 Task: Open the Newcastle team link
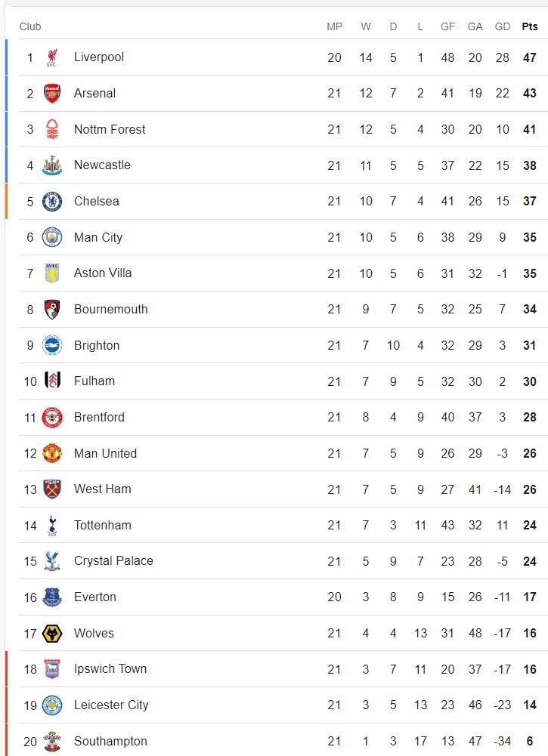point(102,165)
